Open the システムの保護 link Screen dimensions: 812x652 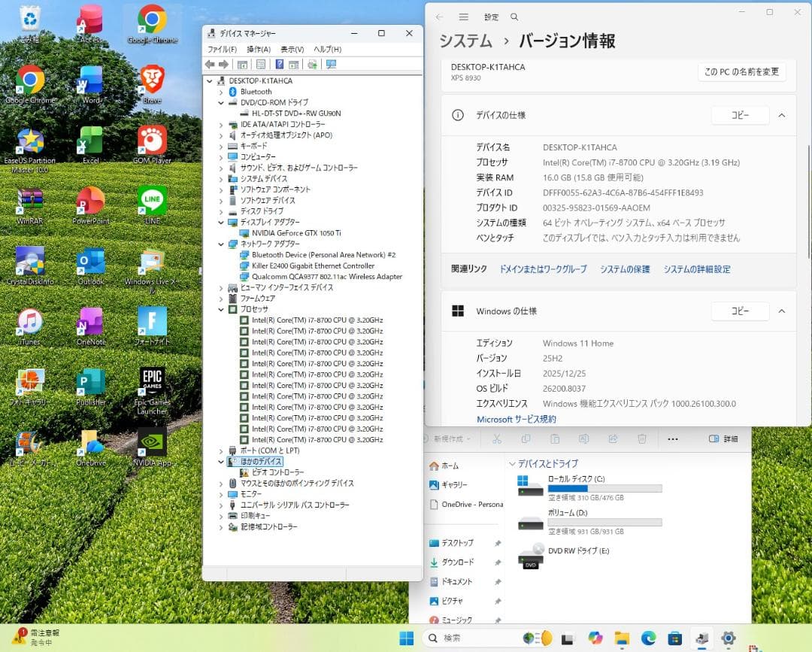click(625, 269)
